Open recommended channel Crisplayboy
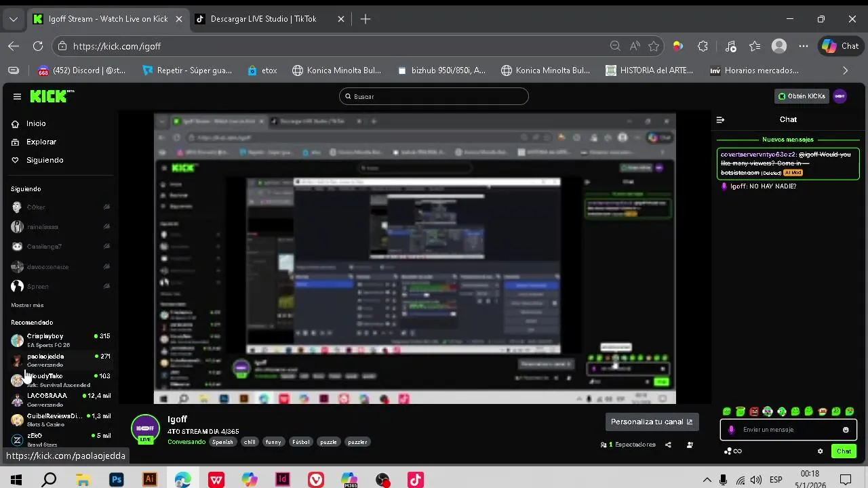Viewport: 868px width, 488px height. tap(60, 340)
